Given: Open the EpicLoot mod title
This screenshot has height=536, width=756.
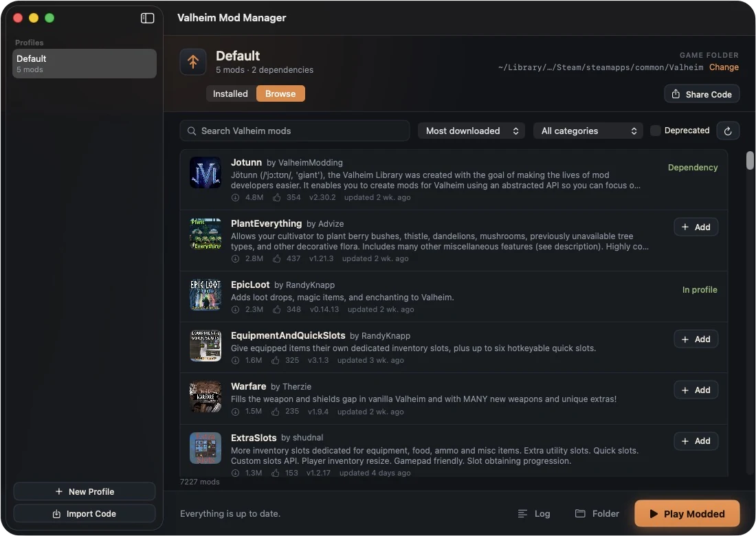Looking at the screenshot, I should [250, 285].
